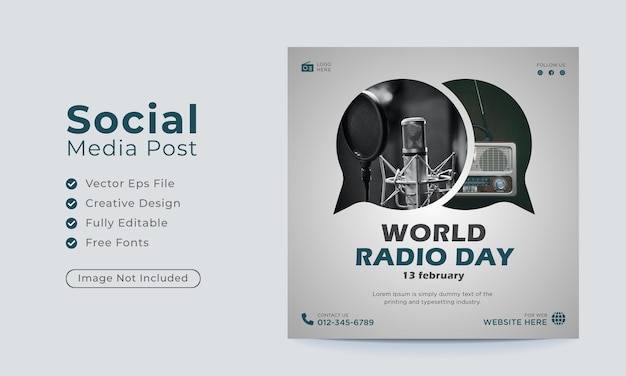The width and height of the screenshot is (626, 376).
Task: Select the Creative Design text
Action: coord(133,203)
